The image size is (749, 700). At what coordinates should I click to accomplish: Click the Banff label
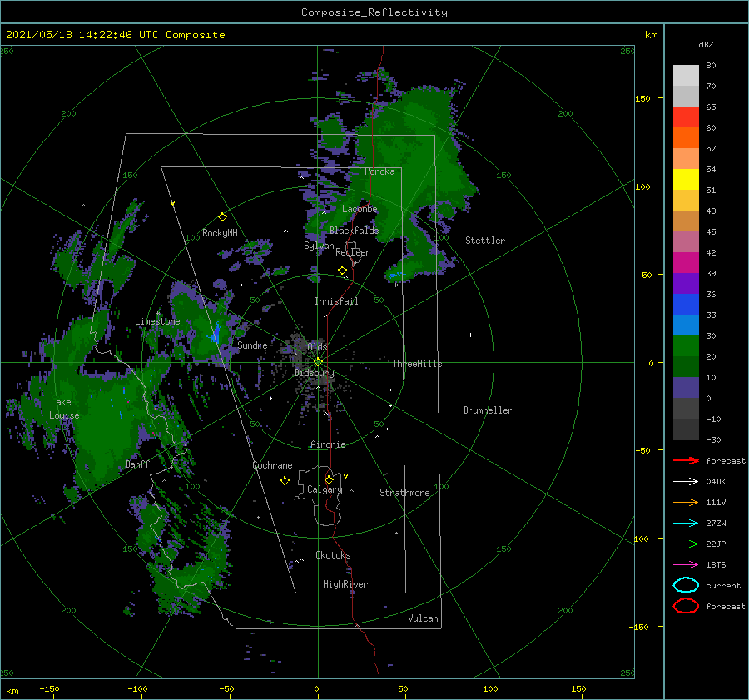(x=137, y=464)
